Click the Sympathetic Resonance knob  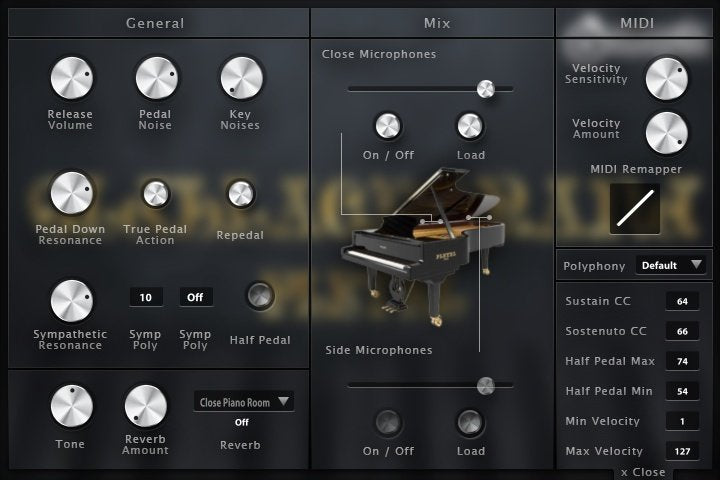pyautogui.click(x=70, y=300)
